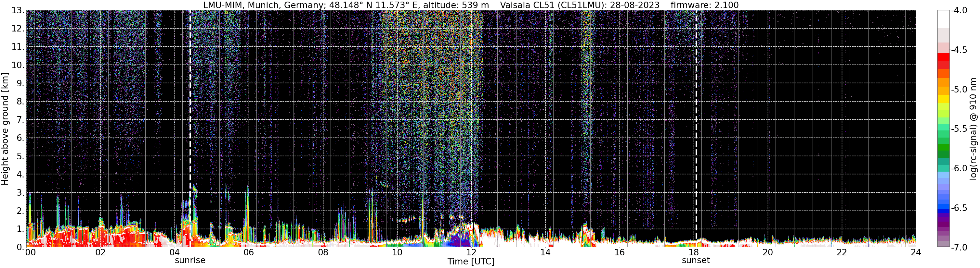Click the 'Time [UTC]' axis label

click(471, 262)
